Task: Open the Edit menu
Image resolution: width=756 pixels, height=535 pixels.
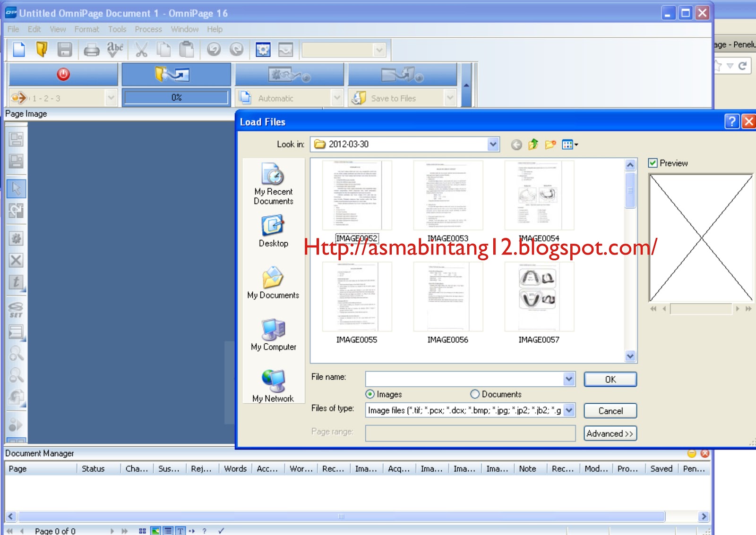Action: (34, 29)
